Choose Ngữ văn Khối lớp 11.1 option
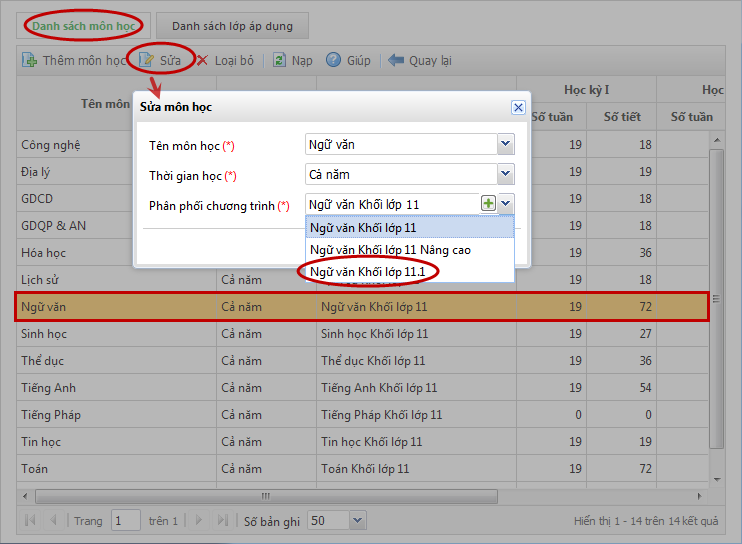 410,272
